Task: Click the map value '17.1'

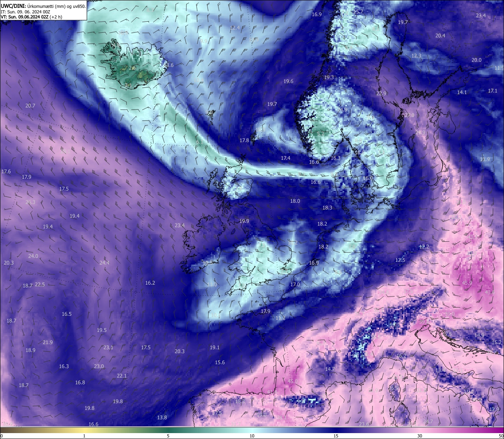Action: click(x=493, y=91)
